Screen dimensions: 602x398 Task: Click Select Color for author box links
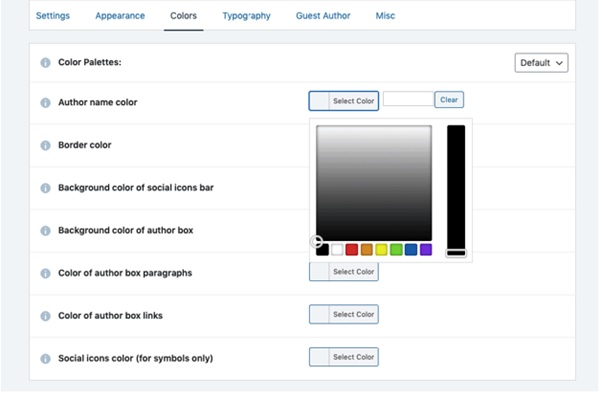(344, 314)
